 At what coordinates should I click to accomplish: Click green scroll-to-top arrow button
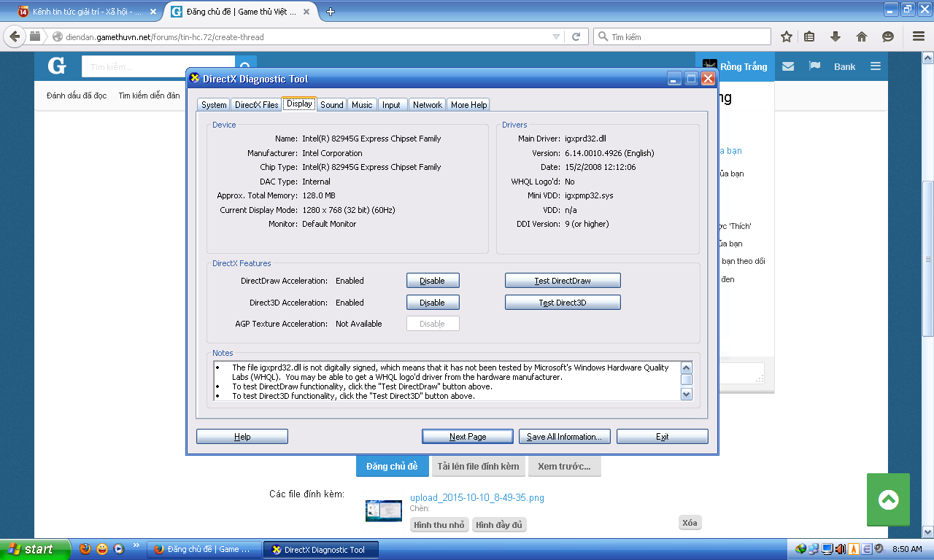pos(888,499)
